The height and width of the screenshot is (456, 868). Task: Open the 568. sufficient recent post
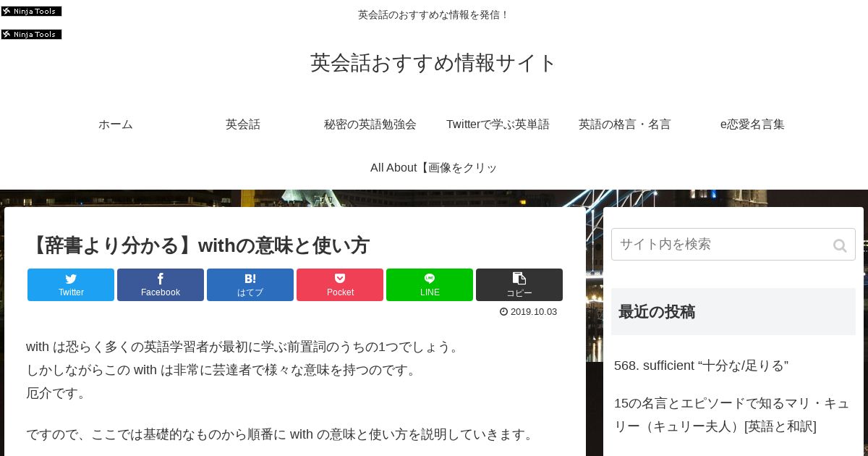(x=701, y=366)
